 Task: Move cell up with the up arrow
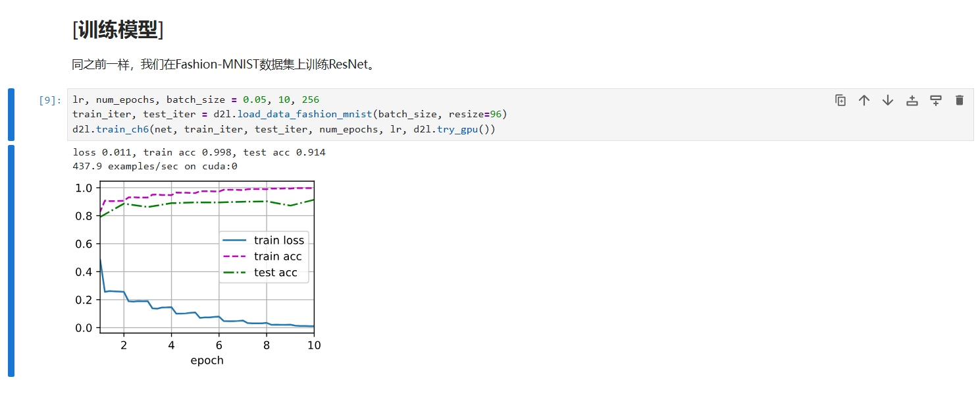(x=864, y=100)
